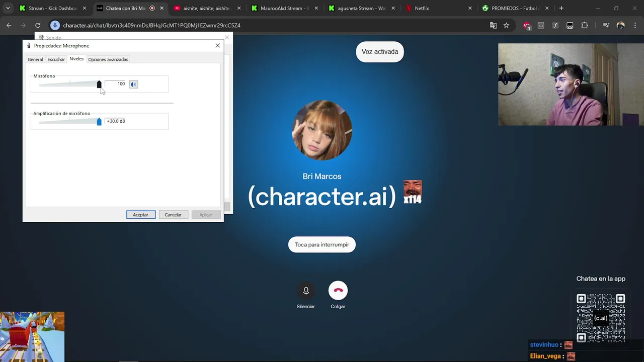The width and height of the screenshot is (644, 362).
Task: Click the archive box extension icon
Action: pos(541,25)
